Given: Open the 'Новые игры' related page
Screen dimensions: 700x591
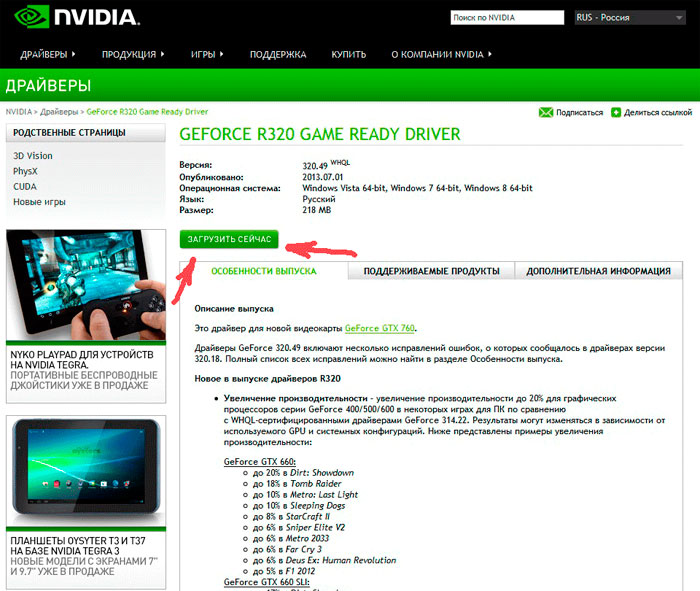Looking at the screenshot, I should (39, 202).
